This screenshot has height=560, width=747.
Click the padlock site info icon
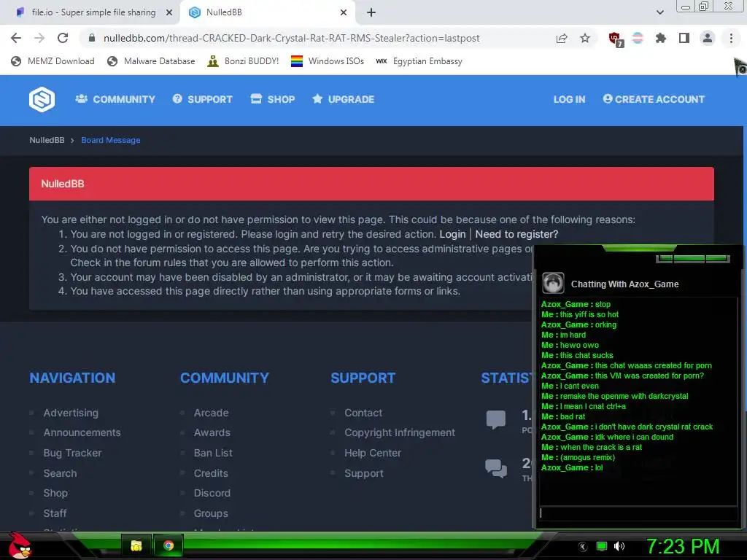(92, 38)
